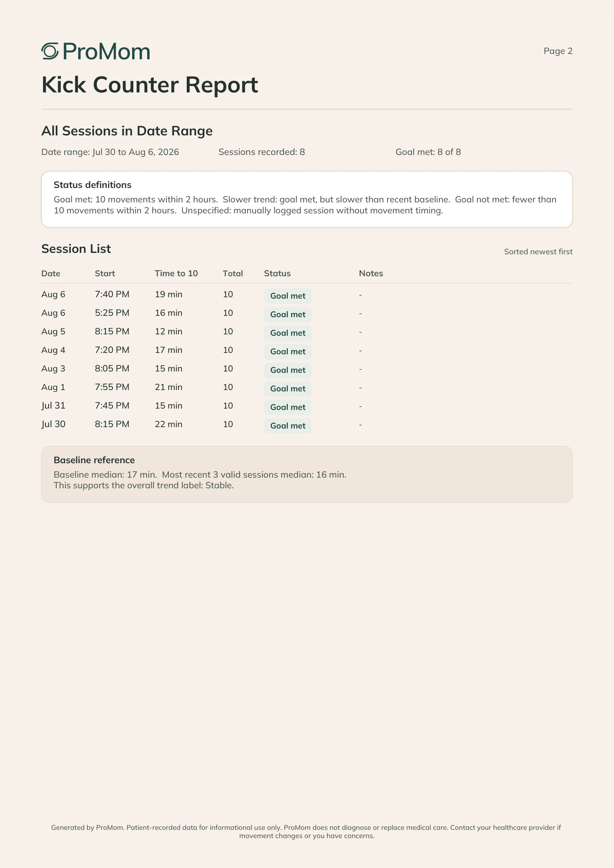Click 'Baseline median: 17 min' line
Viewport: 614px width, 868px height.
tap(200, 475)
